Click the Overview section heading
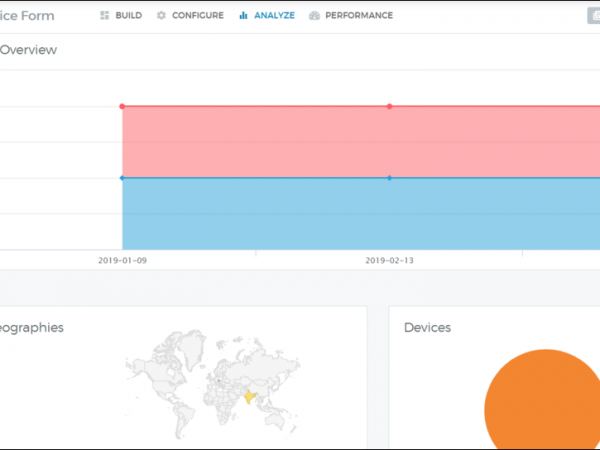Screen dimensions: 600x450 (x=28, y=50)
